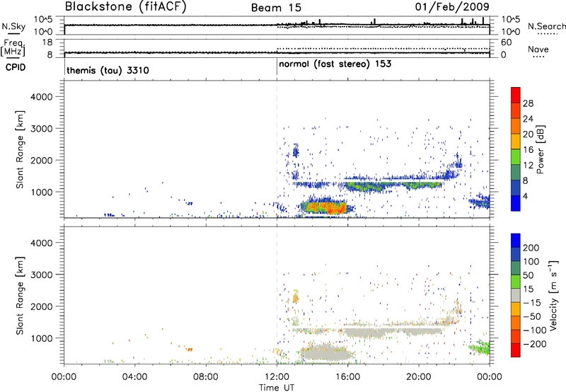Click the "Beam 15" heading
This screenshot has height=392, width=566.
coord(276,8)
